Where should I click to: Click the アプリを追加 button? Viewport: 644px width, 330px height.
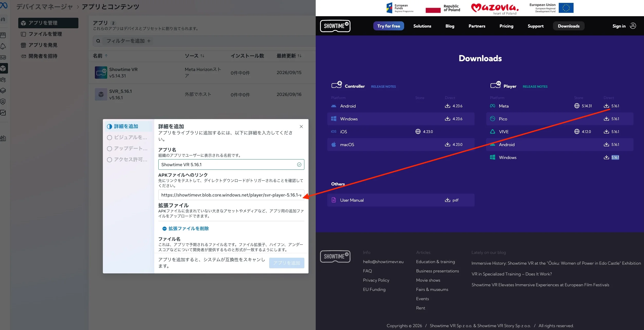coord(287,263)
